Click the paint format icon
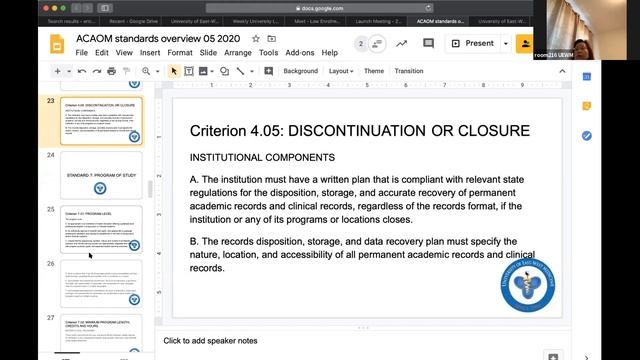Screen dimensions: 640x360 tap(127, 71)
